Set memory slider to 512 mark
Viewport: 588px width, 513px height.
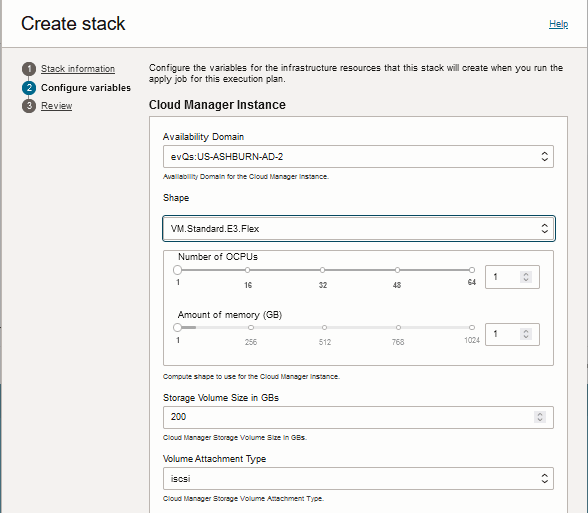pos(324,327)
